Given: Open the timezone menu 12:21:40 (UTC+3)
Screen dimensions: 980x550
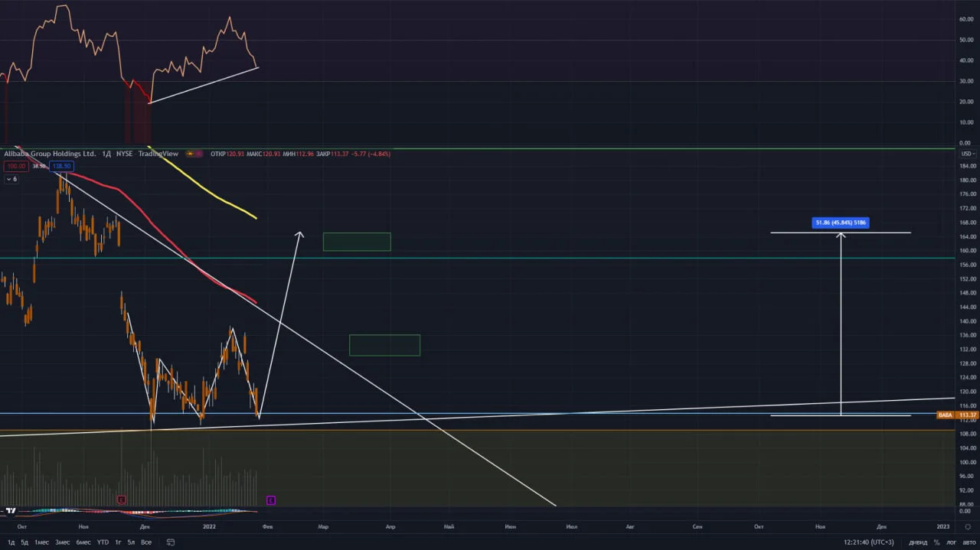Looking at the screenshot, I should point(869,542).
